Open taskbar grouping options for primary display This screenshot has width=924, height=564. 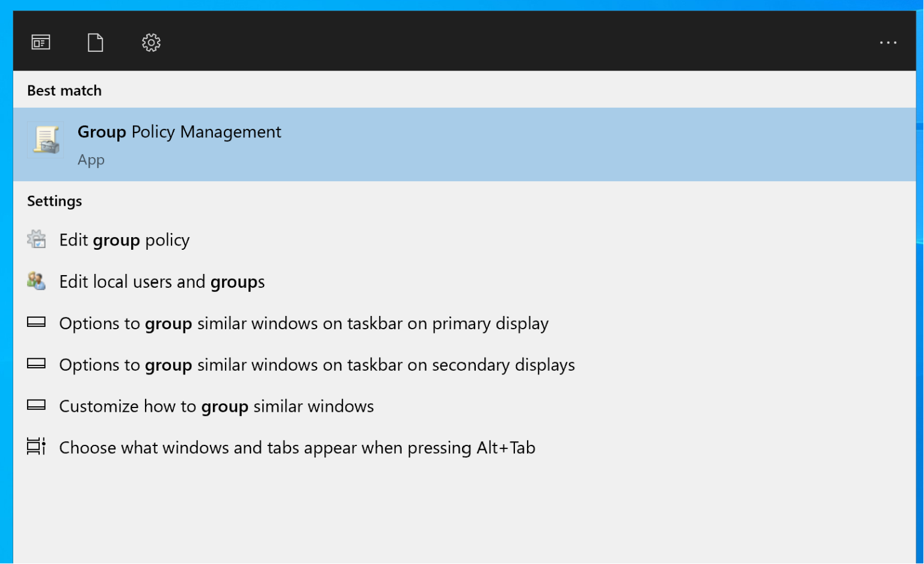(304, 323)
